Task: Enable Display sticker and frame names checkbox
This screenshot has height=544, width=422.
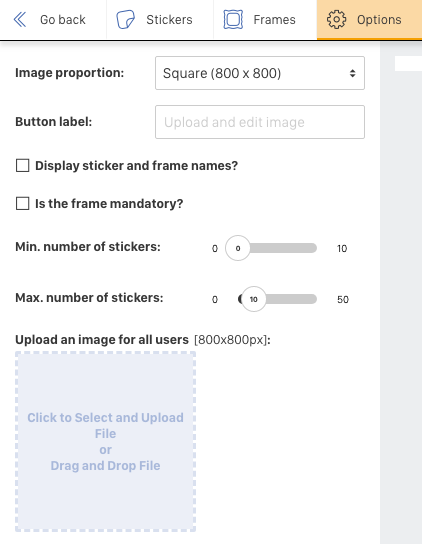Action: point(23,165)
